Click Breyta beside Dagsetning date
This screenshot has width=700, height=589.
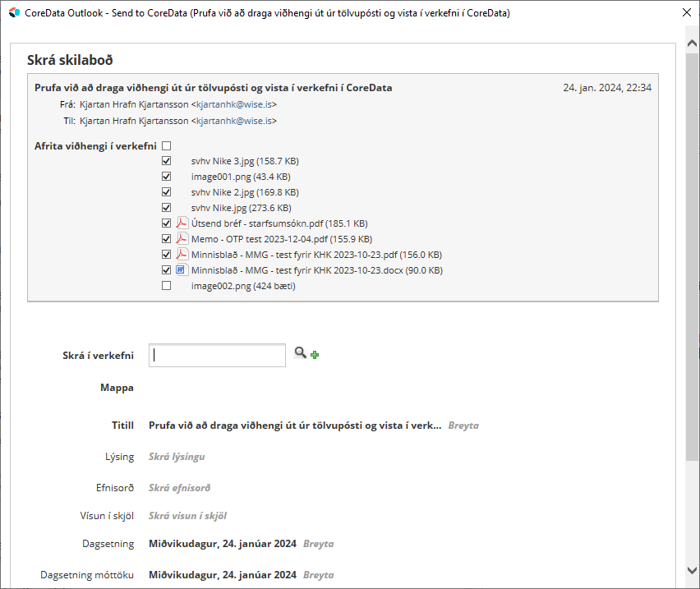click(318, 544)
